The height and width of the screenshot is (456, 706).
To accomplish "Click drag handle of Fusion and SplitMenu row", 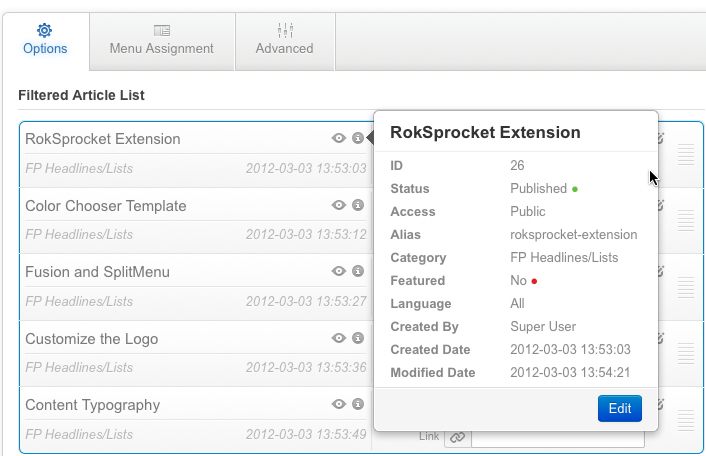I will (x=686, y=287).
